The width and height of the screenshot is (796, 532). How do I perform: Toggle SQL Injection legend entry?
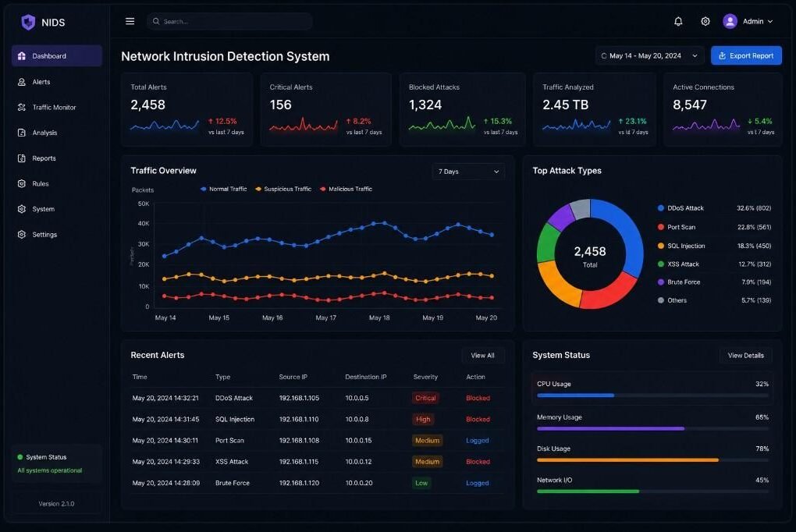click(x=681, y=246)
